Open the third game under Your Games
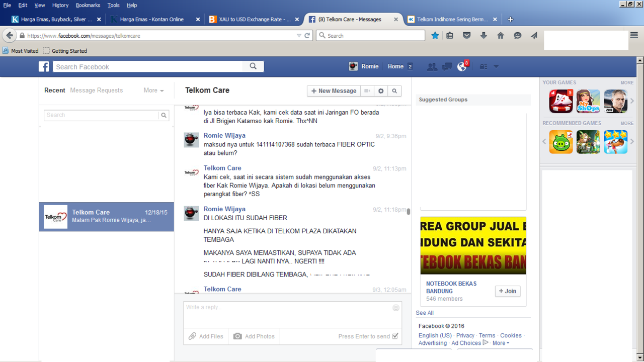644x362 pixels. [x=615, y=101]
